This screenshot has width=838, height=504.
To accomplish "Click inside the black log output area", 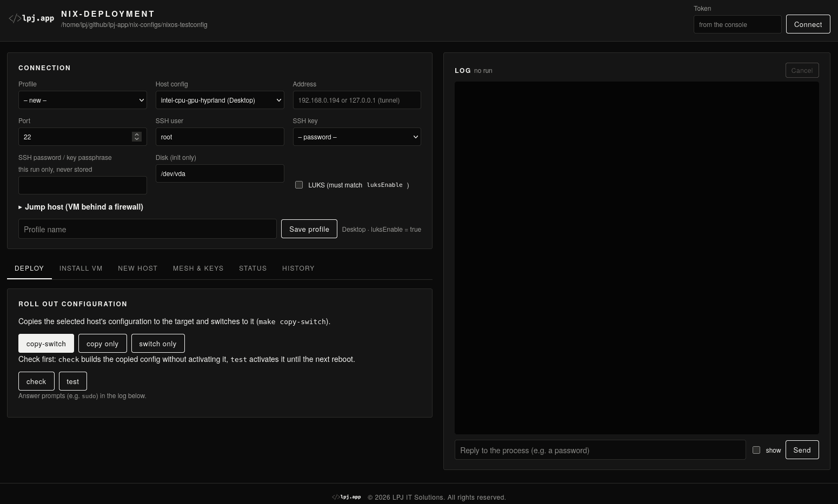I will 637,258.
